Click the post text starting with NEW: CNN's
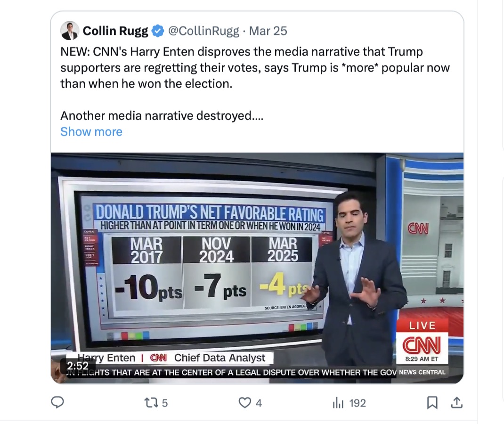504x424 pixels. [255, 67]
